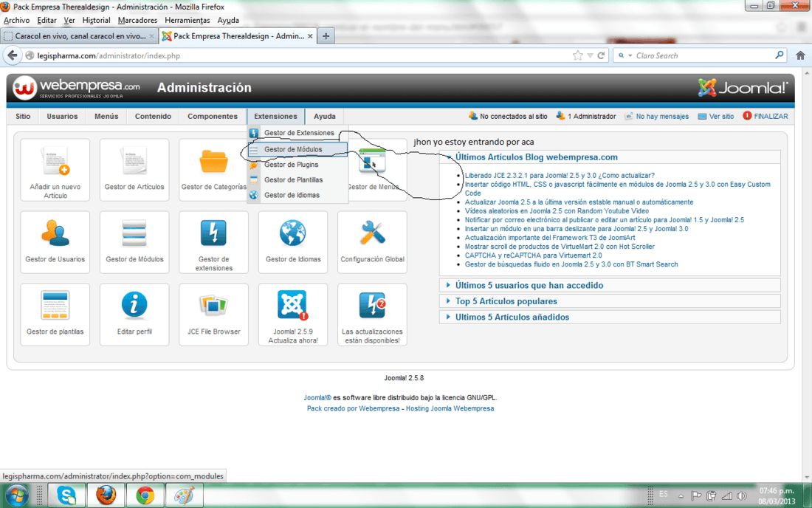Image resolution: width=812 pixels, height=508 pixels.
Task: Show hidden system tray icons arrow
Action: [681, 496]
